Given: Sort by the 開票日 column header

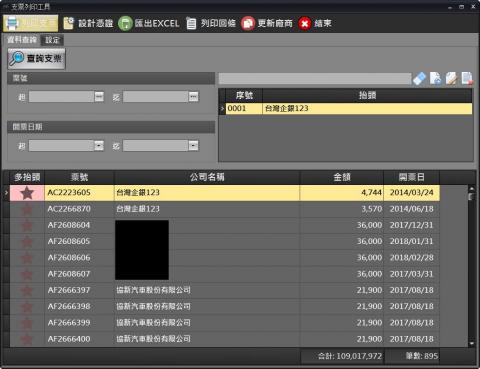Looking at the screenshot, I should [412, 177].
